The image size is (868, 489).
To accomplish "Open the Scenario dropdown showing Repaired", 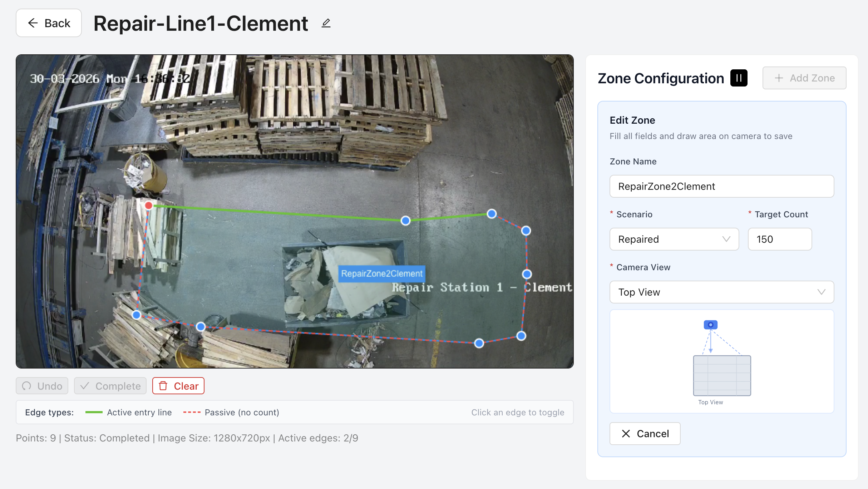I will (674, 239).
